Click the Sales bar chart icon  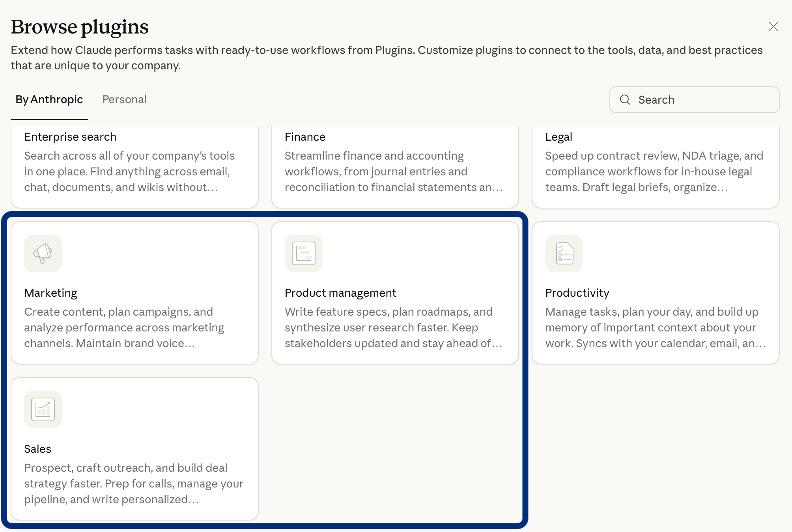click(x=43, y=409)
